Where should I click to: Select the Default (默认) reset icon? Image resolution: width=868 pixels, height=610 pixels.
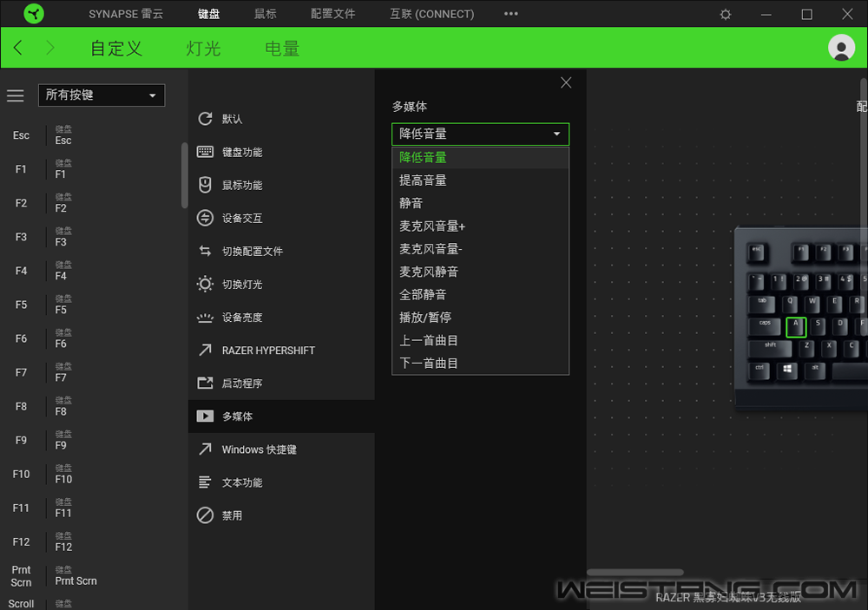pos(205,119)
